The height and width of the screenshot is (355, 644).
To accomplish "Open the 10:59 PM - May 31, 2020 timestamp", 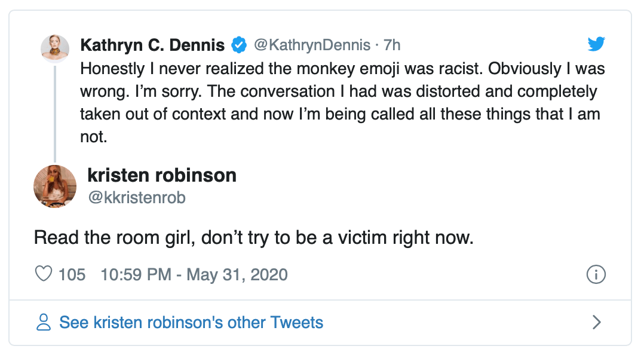I will [194, 275].
